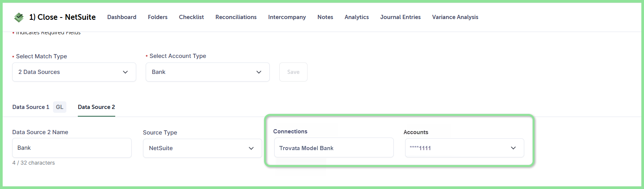Image resolution: width=644 pixels, height=189 pixels.
Task: Click the Trovata Model Bank connections field
Action: [334, 148]
